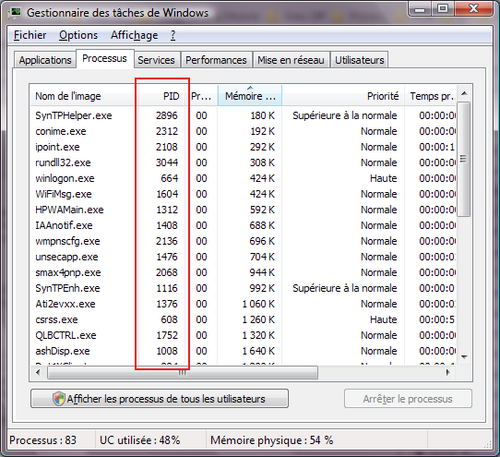
Task: Click the UAC shield icon on the Afficher button
Action: click(x=59, y=398)
